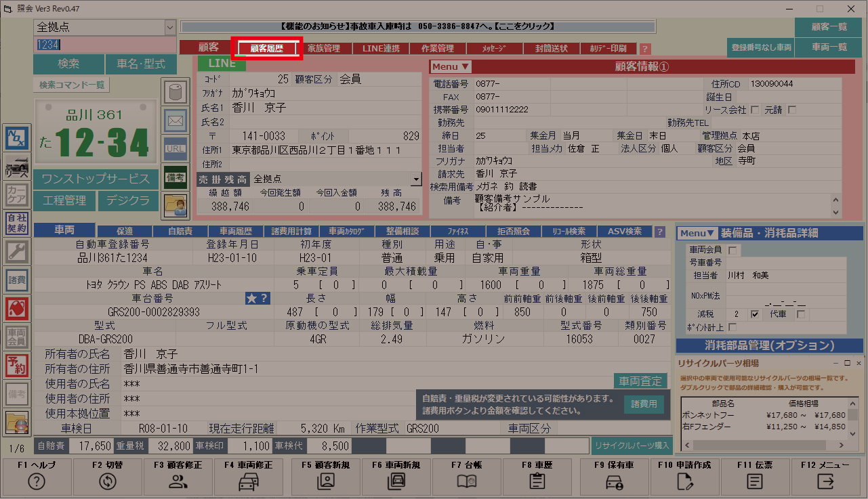Open the NOx icon in left sidebar
The height and width of the screenshot is (499, 868).
[x=17, y=137]
